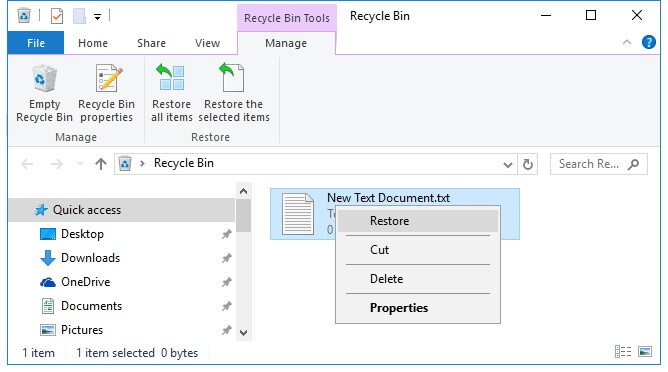Click New folder icon in quick access toolbar

79,17
